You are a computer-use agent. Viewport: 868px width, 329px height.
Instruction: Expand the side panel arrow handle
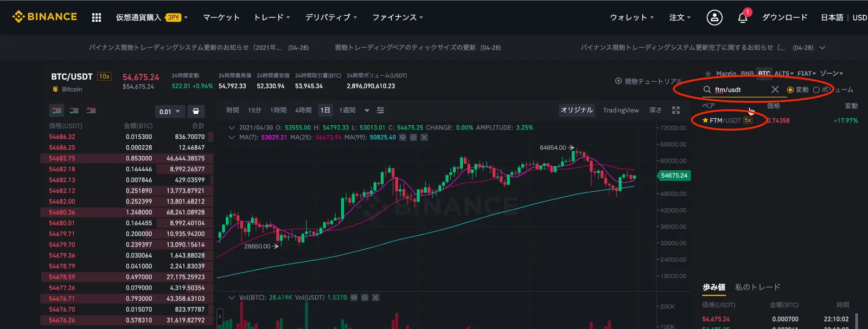tap(220, 316)
